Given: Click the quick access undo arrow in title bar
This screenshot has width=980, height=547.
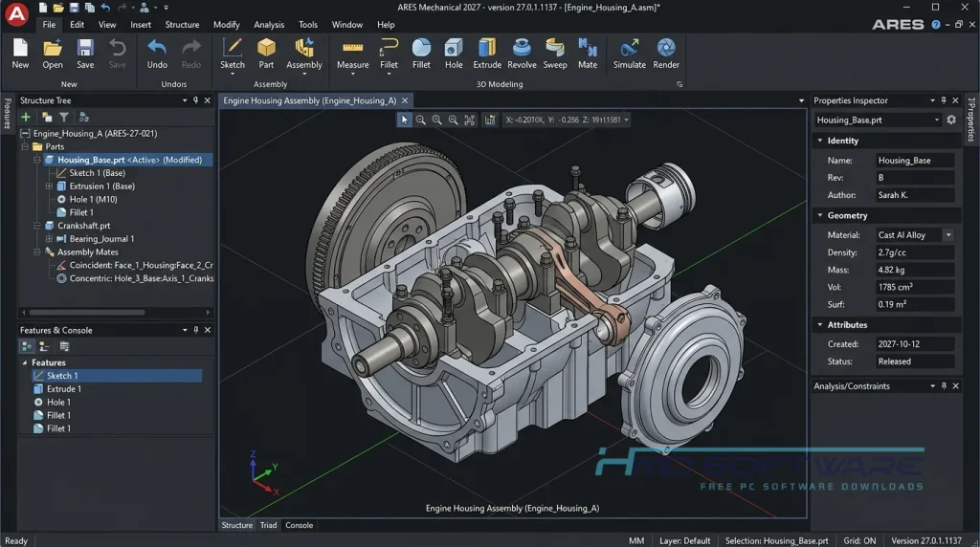Looking at the screenshot, I should tap(105, 8).
